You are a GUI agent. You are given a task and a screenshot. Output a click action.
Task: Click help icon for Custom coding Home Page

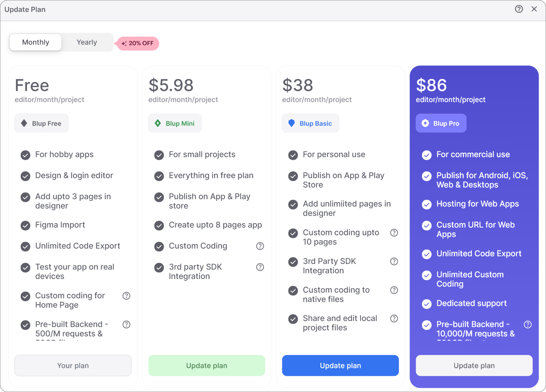126,296
